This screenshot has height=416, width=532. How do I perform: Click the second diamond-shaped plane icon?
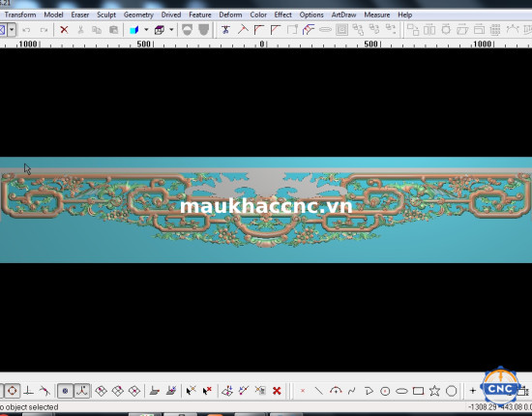[x=118, y=391]
